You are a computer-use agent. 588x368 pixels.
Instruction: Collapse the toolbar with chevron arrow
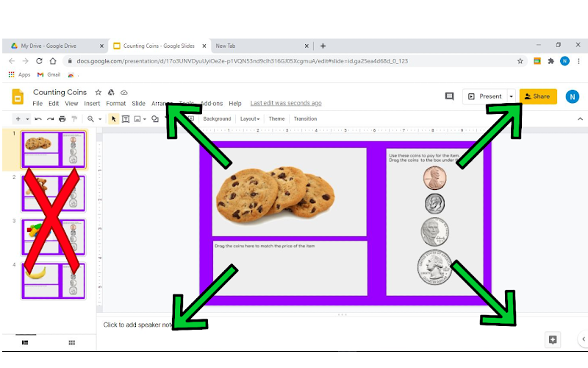(580, 119)
